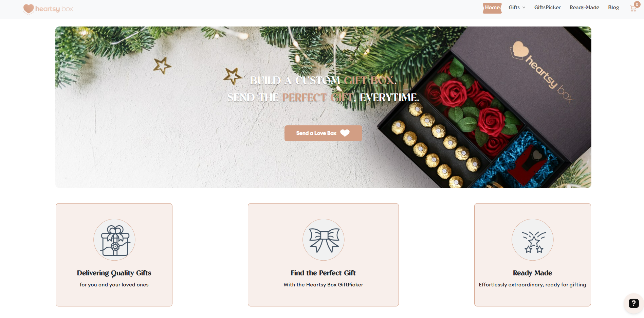Viewport: 644px width, 318px height.
Task: Select the Ready Made card title
Action: coord(532,273)
